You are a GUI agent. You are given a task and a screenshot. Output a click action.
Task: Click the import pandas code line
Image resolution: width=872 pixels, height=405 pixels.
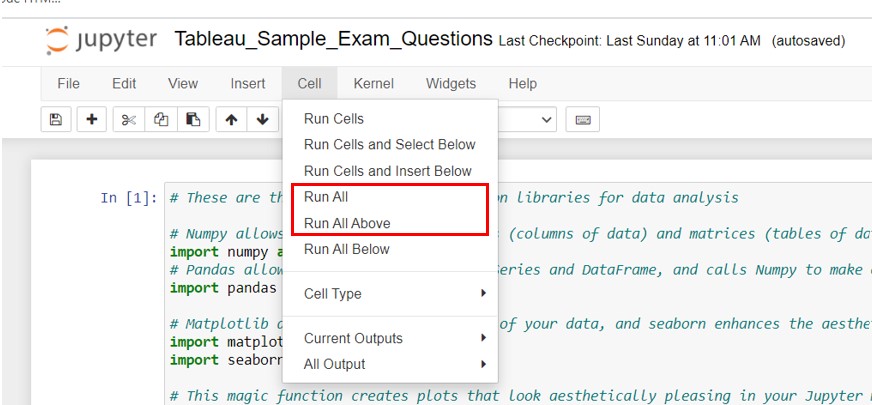(x=223, y=288)
